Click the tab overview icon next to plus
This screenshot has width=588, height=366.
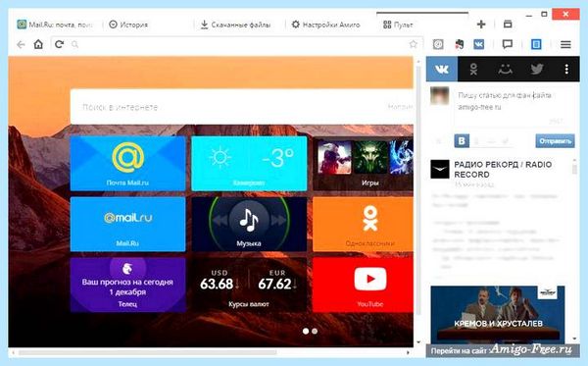point(508,24)
